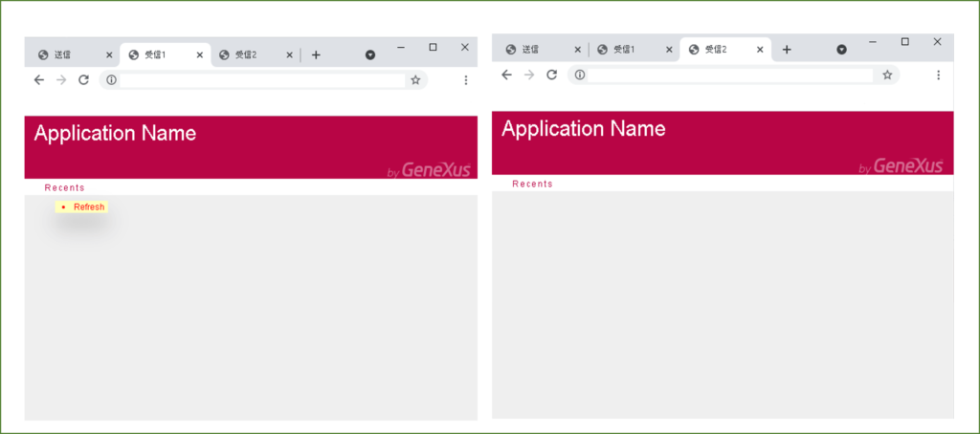The width and height of the screenshot is (980, 434).
Task: Select the 受信2 tab in right browser
Action: point(725,50)
